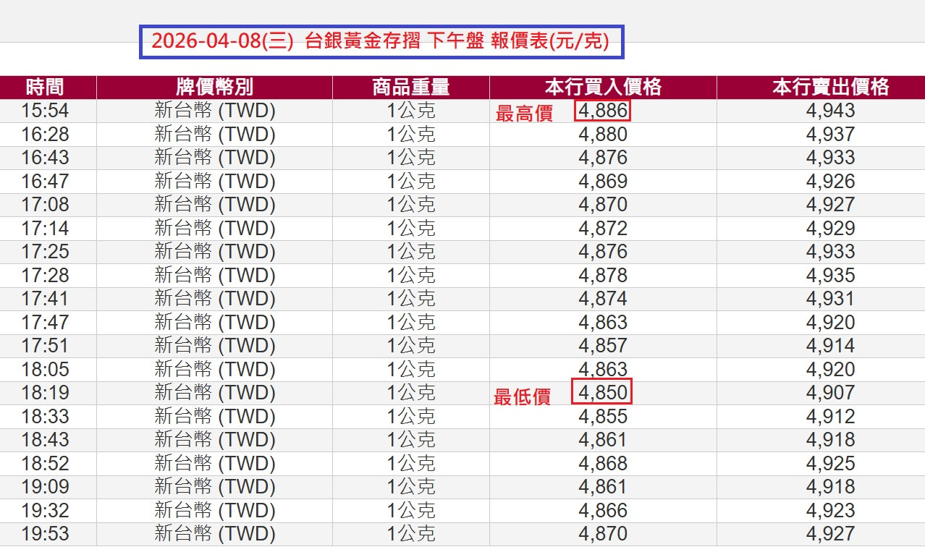Select the 19:53 time cell
This screenshot has width=925, height=560.
(x=48, y=534)
